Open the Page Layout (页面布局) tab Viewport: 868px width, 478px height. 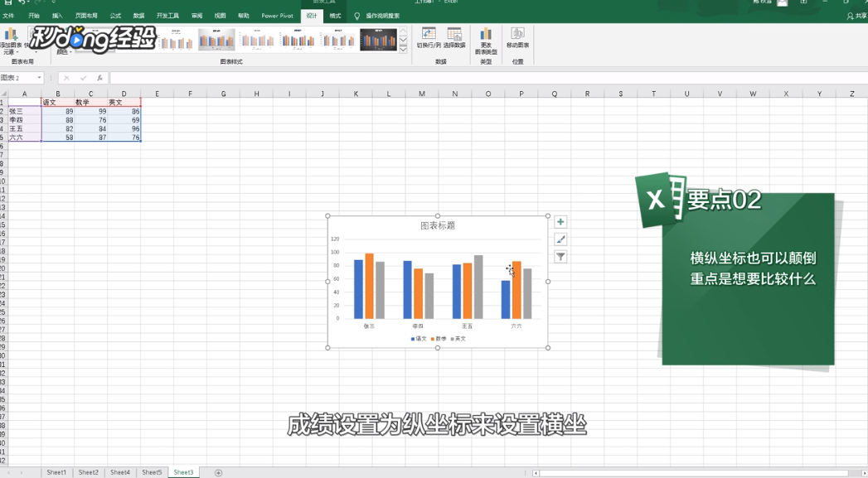[x=85, y=16]
